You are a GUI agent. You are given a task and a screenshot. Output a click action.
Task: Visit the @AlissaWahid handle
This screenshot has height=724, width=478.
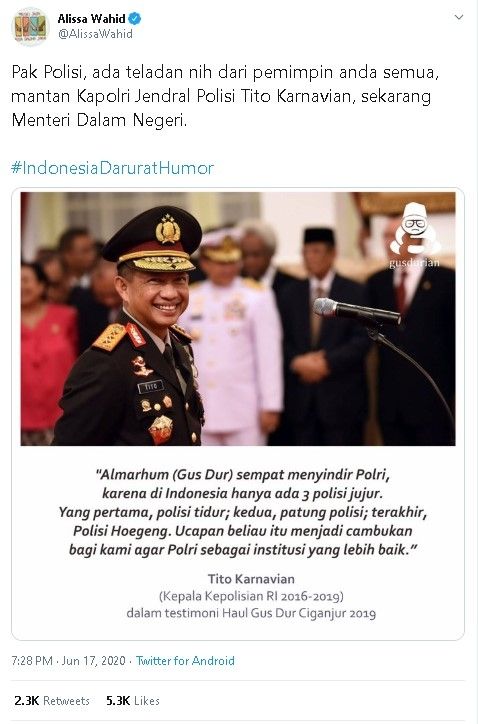(95, 34)
